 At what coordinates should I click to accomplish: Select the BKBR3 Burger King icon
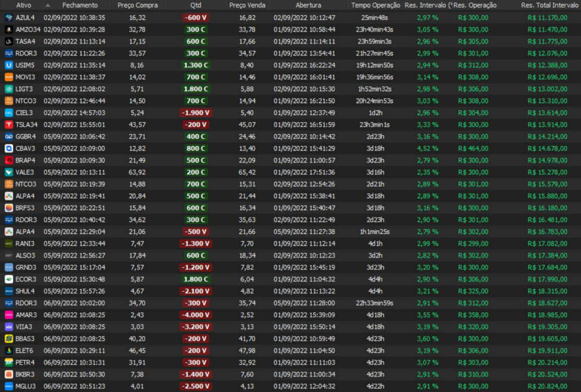pyautogui.click(x=9, y=374)
